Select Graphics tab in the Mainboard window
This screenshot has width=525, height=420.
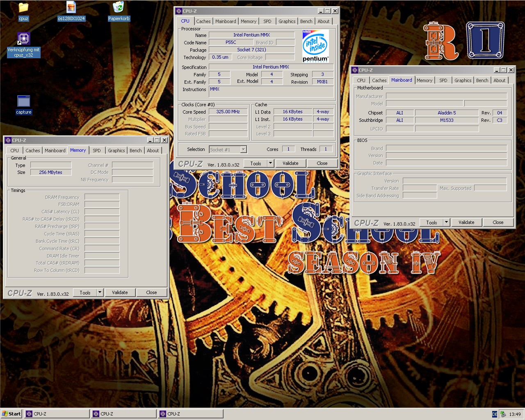[x=463, y=80]
